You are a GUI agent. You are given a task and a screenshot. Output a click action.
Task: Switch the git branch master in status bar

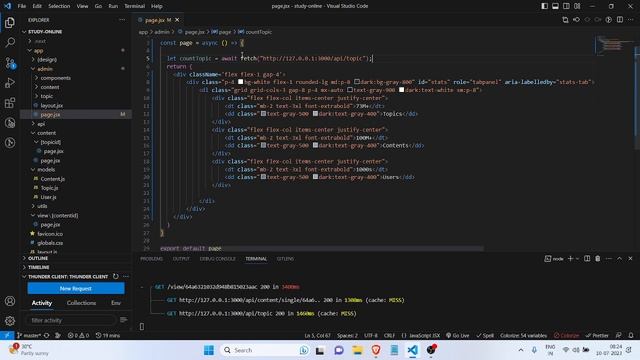(29, 335)
